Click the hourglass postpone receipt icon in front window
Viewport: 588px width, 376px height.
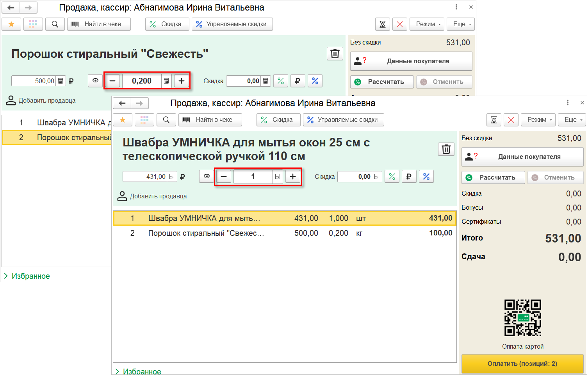(494, 120)
